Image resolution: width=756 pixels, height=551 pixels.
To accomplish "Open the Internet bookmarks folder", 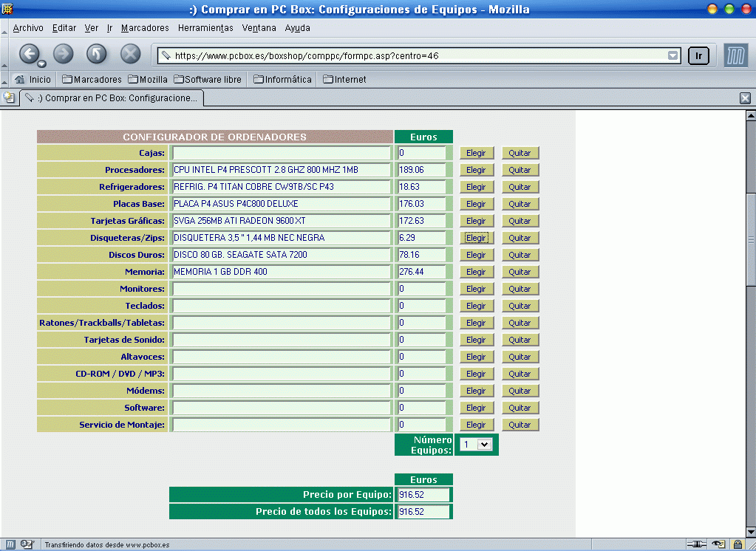I will (x=344, y=80).
